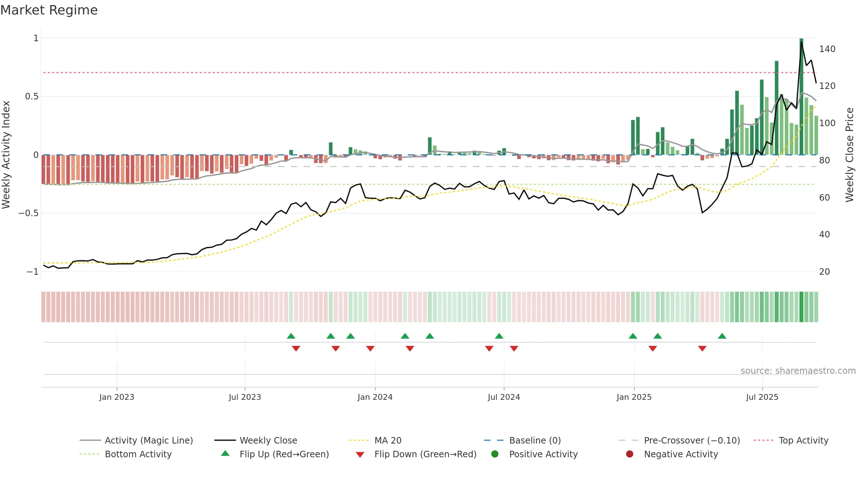Click the first green flip-up triangle marker
Viewport: 868px width, 488px height.
(291, 336)
